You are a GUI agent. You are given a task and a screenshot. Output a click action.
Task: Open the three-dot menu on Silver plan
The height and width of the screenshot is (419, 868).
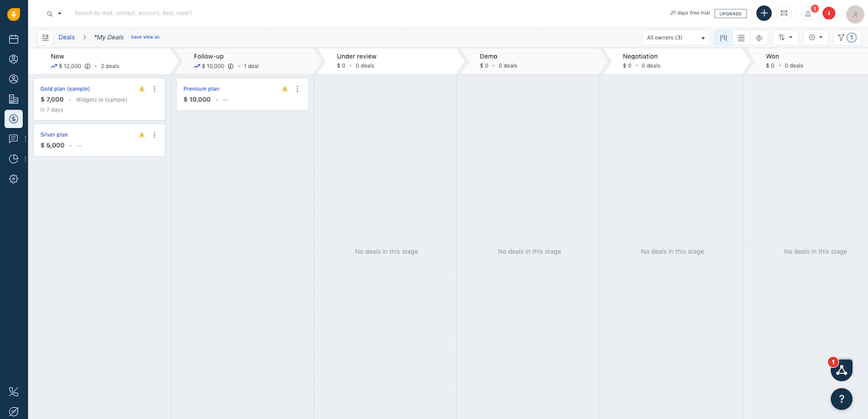click(x=154, y=135)
